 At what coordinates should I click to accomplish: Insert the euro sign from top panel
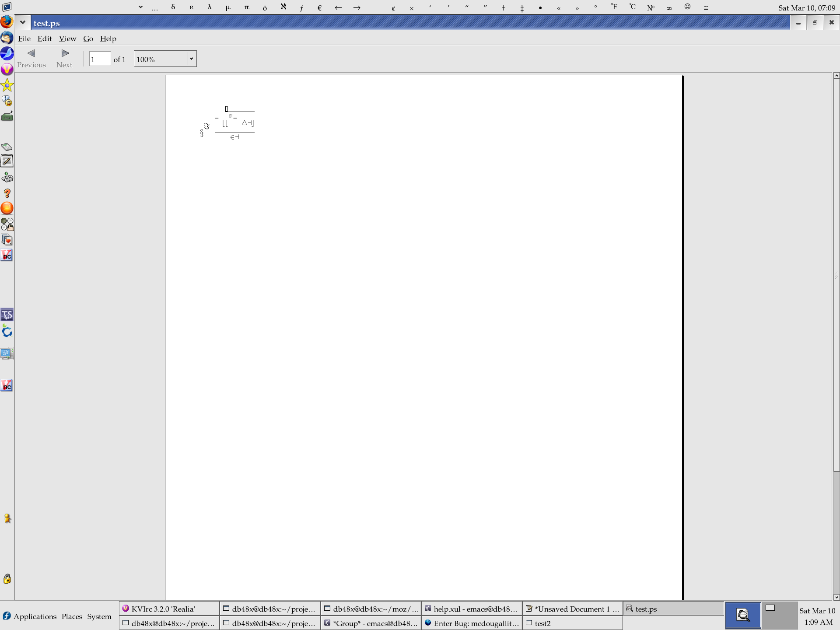pos(319,7)
